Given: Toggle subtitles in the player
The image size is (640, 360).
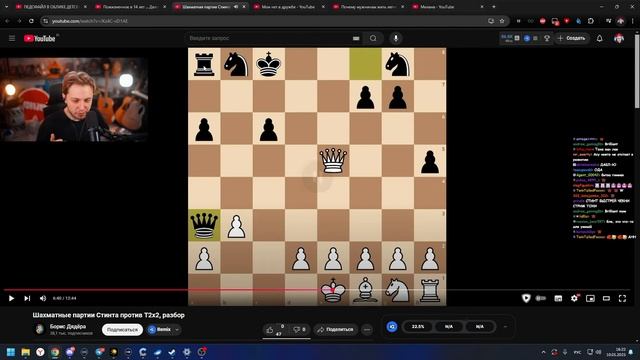Looking at the screenshot, I should pyautogui.click(x=558, y=298).
